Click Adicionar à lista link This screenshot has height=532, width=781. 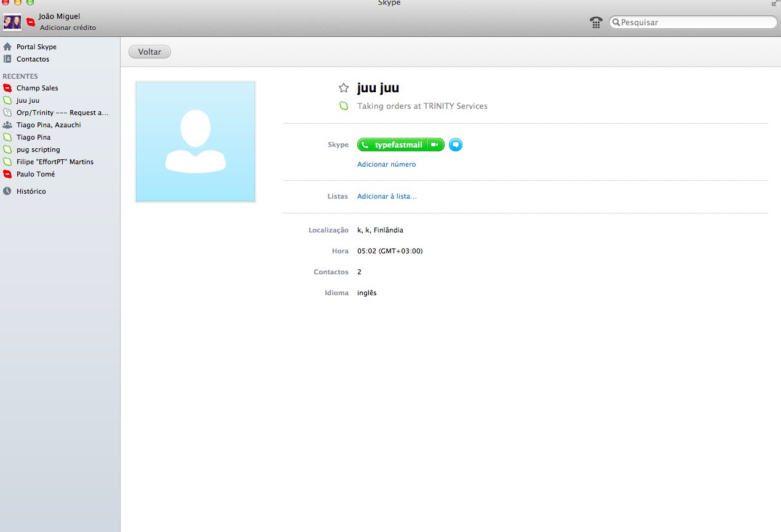coord(387,196)
